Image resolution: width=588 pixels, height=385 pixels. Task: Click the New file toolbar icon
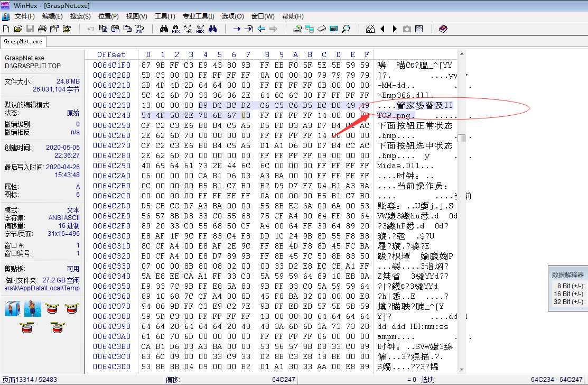click(6, 29)
